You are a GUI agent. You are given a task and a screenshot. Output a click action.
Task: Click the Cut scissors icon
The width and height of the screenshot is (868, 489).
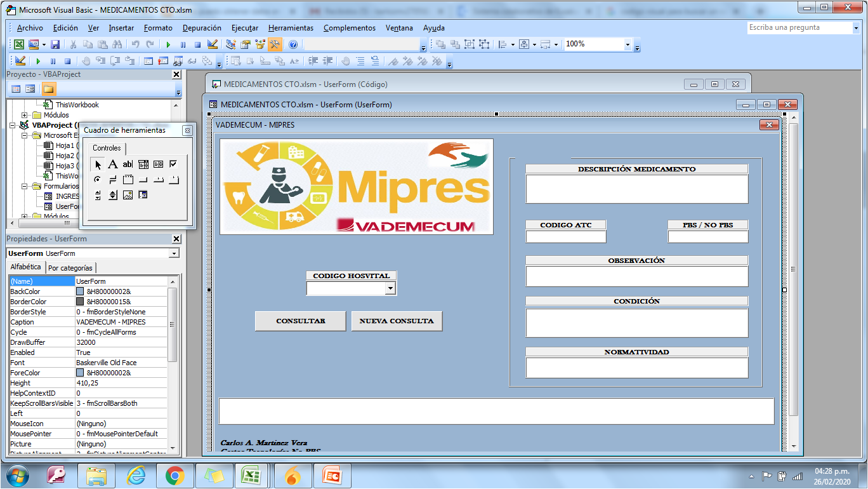(x=73, y=44)
